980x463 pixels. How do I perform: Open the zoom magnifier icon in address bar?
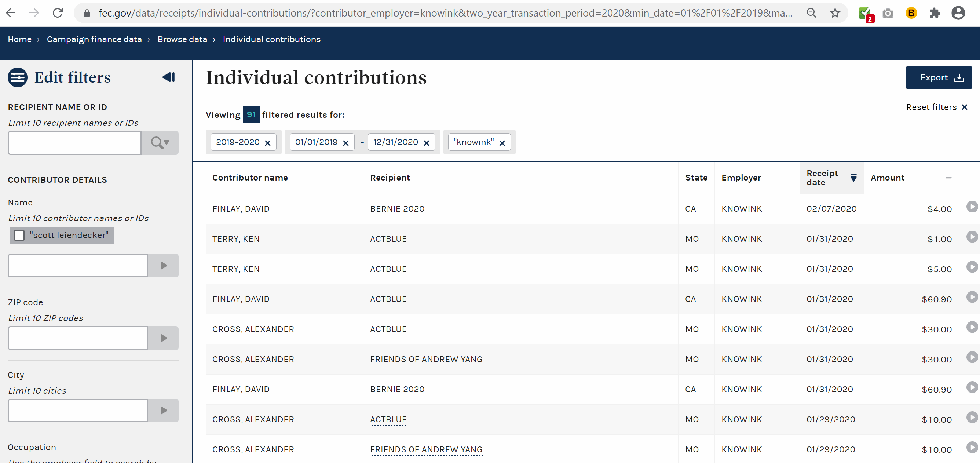(x=811, y=13)
